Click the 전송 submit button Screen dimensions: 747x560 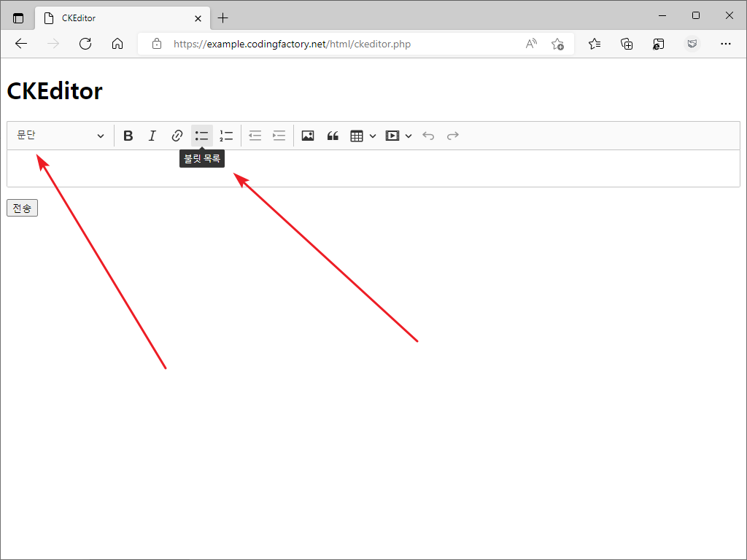click(x=22, y=208)
